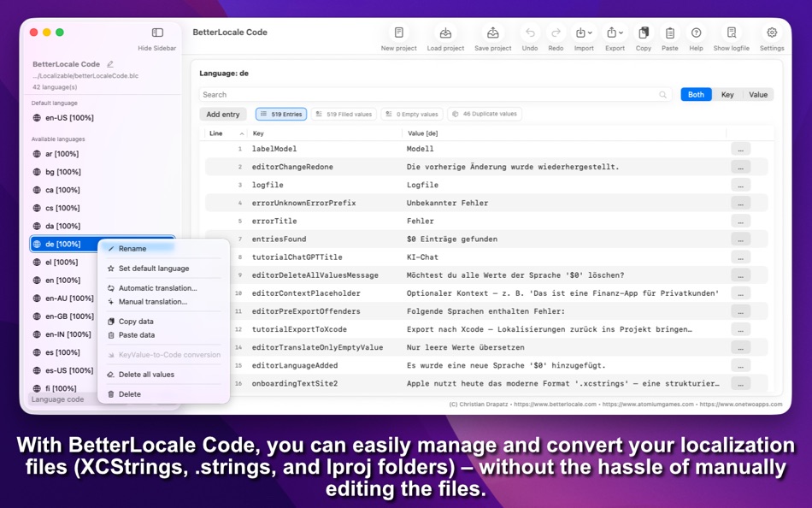
Task: Open the Export dropdown arrow
Action: point(622,32)
